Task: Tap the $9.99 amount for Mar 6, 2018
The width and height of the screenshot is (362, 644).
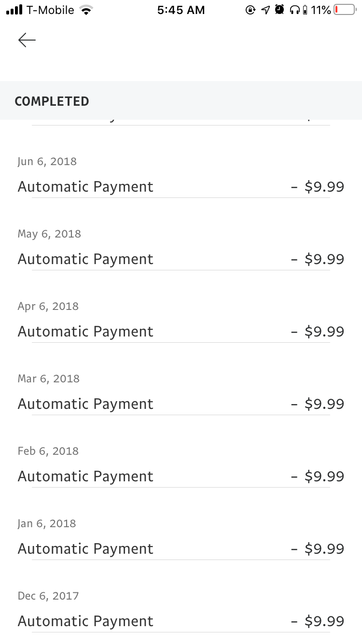Action: 324,404
